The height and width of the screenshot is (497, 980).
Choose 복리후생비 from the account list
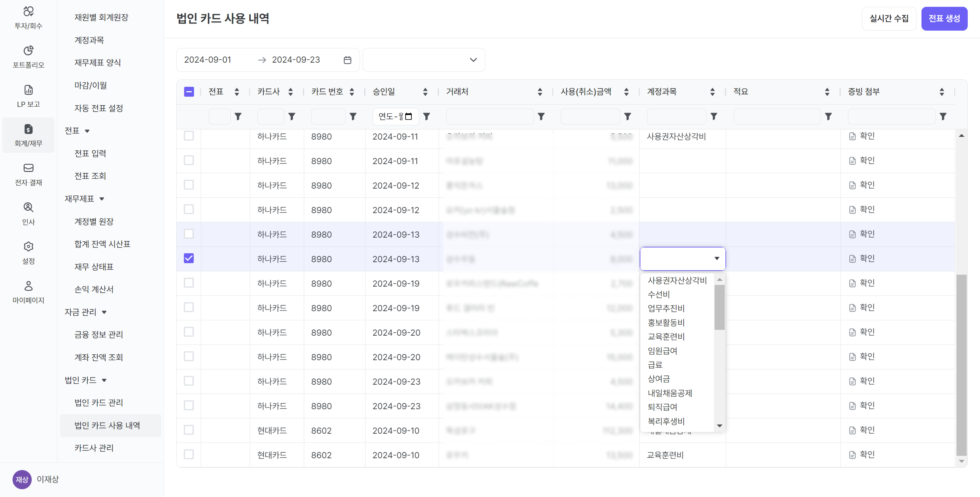click(666, 422)
